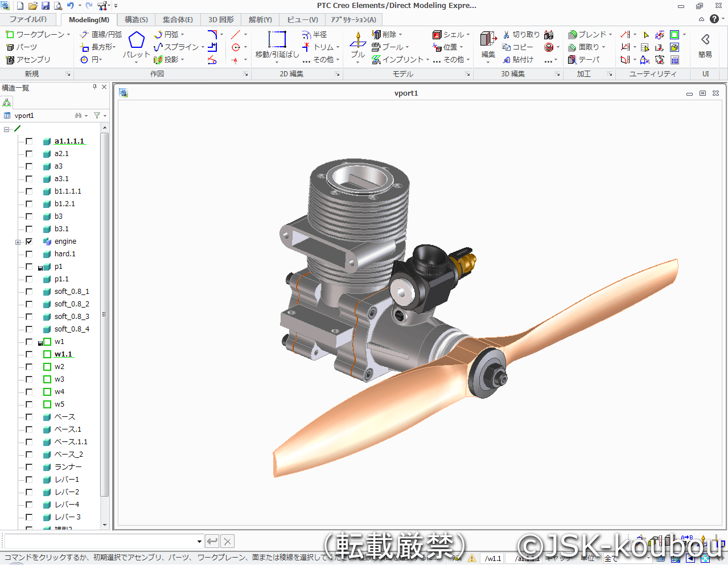
Task: Click the Shell tool
Action: pos(450,35)
